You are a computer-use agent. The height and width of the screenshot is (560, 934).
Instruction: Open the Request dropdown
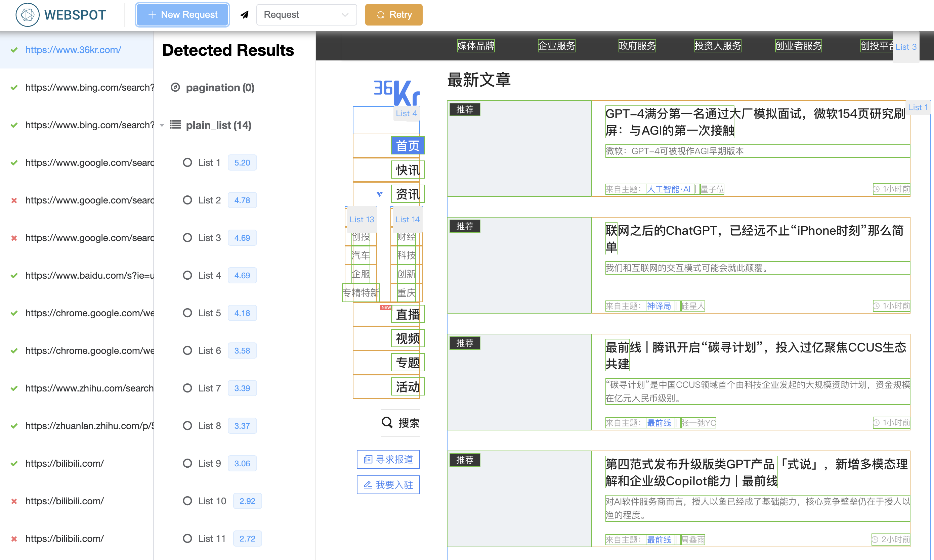[x=306, y=15]
